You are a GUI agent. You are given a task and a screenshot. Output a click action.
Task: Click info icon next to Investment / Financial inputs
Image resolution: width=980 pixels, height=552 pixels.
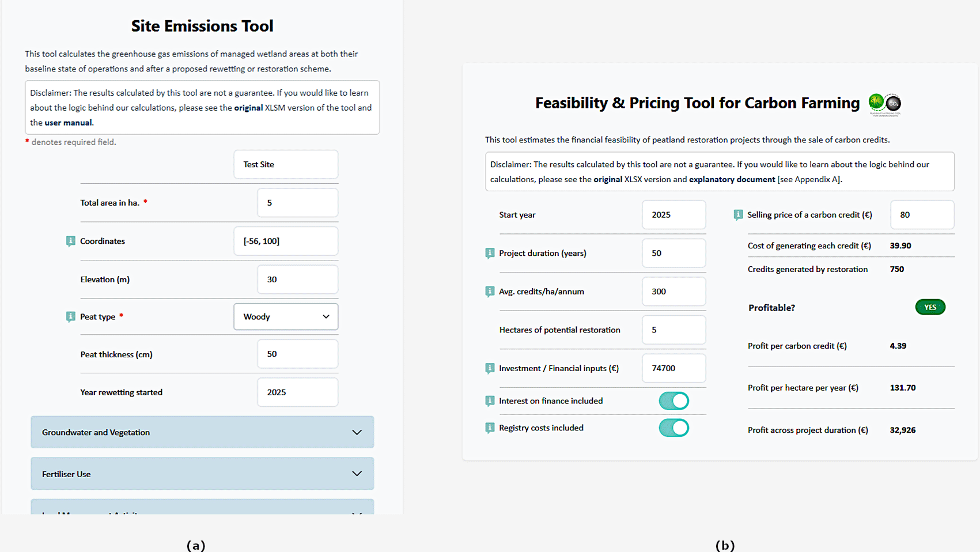[490, 368]
